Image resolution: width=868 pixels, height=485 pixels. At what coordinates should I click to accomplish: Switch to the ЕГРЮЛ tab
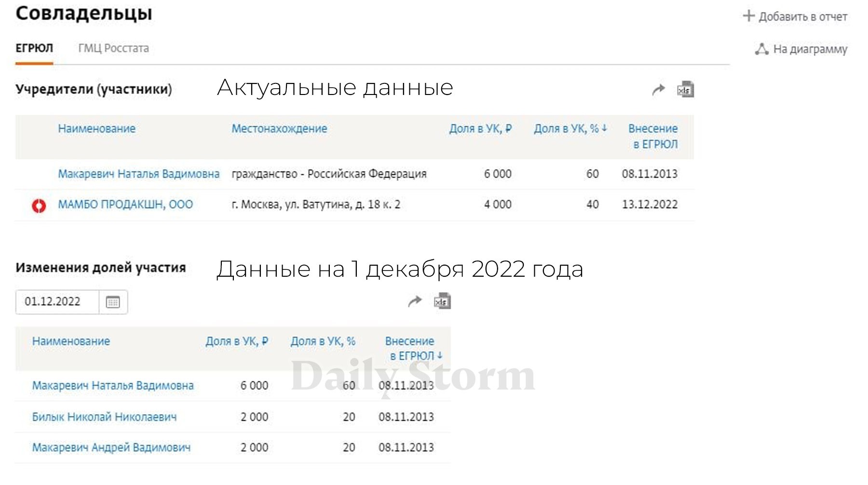coord(34,48)
